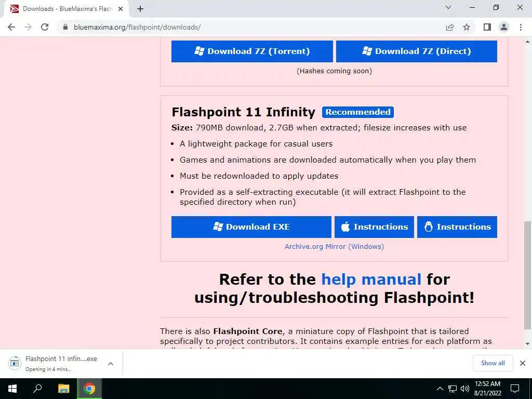Click Show all downloads
Image resolution: width=532 pixels, height=399 pixels.
(x=493, y=363)
